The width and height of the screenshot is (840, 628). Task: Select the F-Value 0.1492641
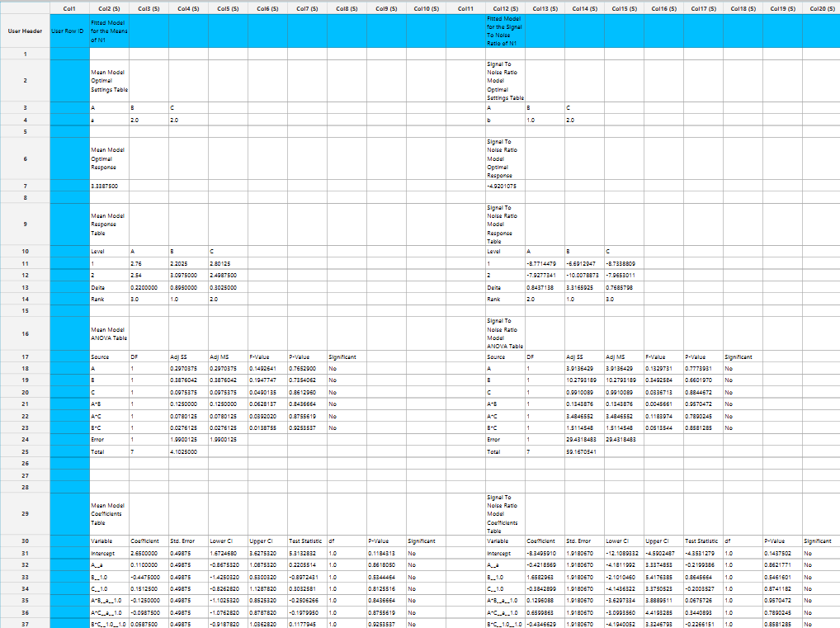click(267, 369)
